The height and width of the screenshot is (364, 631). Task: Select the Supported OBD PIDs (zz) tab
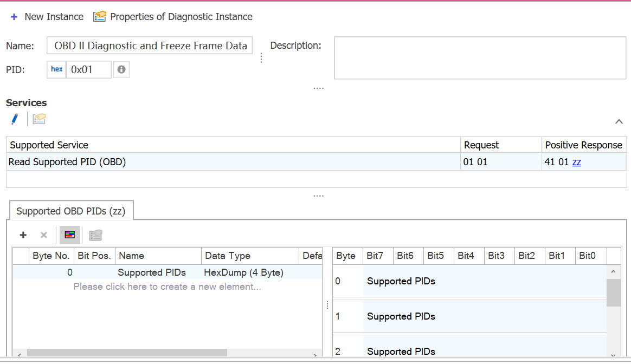coord(70,211)
